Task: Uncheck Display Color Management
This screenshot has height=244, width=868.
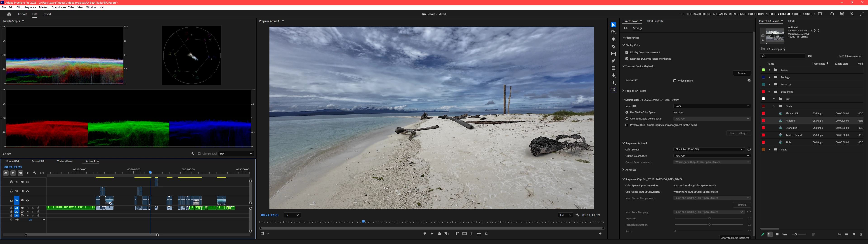Action: click(627, 52)
